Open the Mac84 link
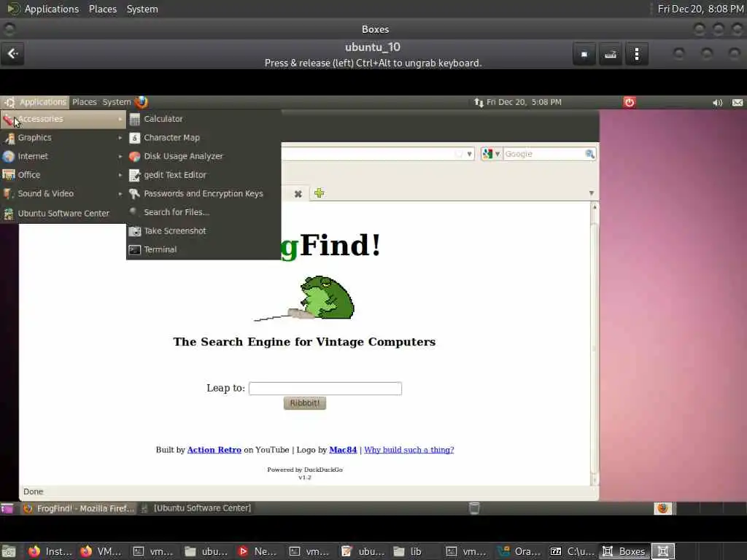747x560 pixels. click(343, 449)
